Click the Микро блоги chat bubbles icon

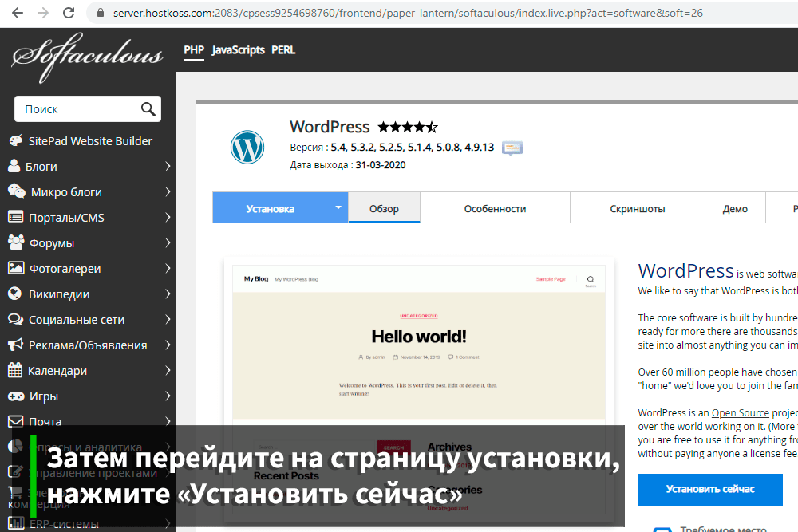tap(16, 191)
